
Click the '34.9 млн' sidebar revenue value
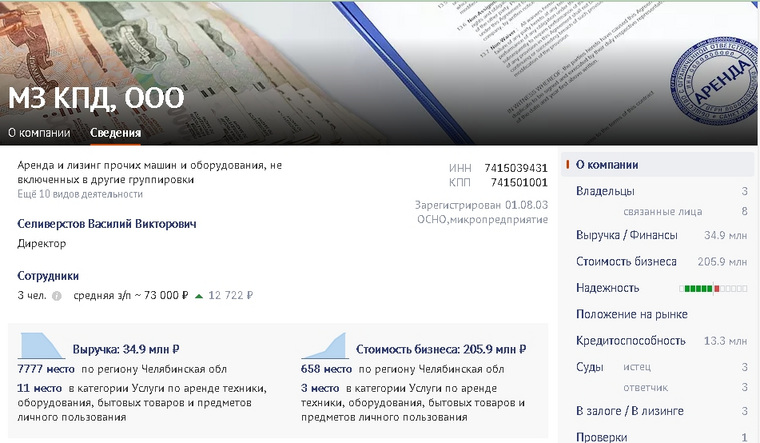coord(726,236)
